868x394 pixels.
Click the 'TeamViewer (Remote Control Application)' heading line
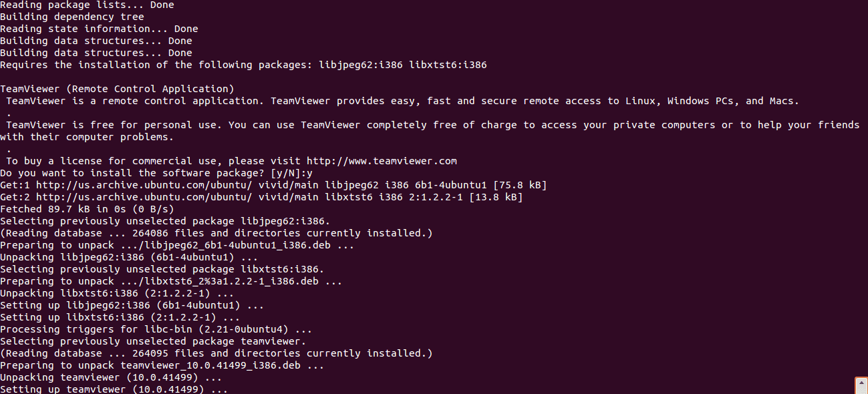click(x=117, y=89)
